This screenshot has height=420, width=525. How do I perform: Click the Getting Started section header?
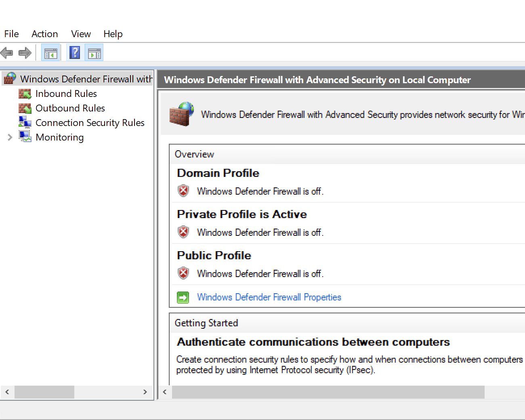206,323
